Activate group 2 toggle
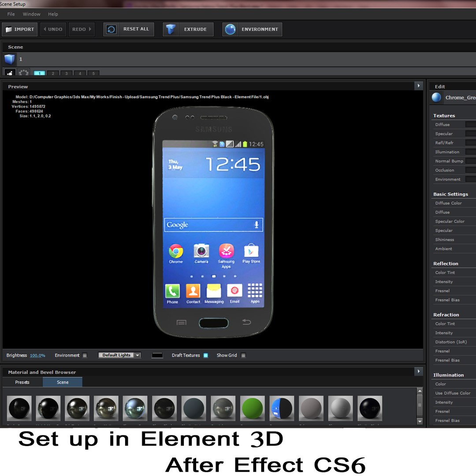 coord(53,73)
